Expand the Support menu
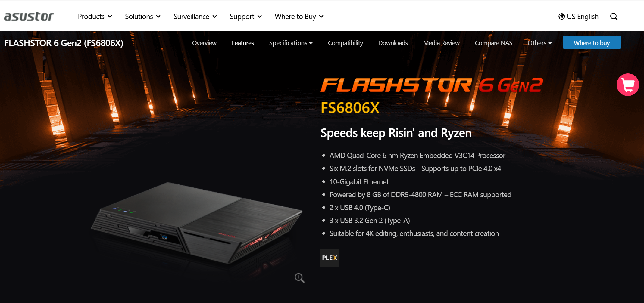This screenshot has width=644, height=303. [246, 17]
